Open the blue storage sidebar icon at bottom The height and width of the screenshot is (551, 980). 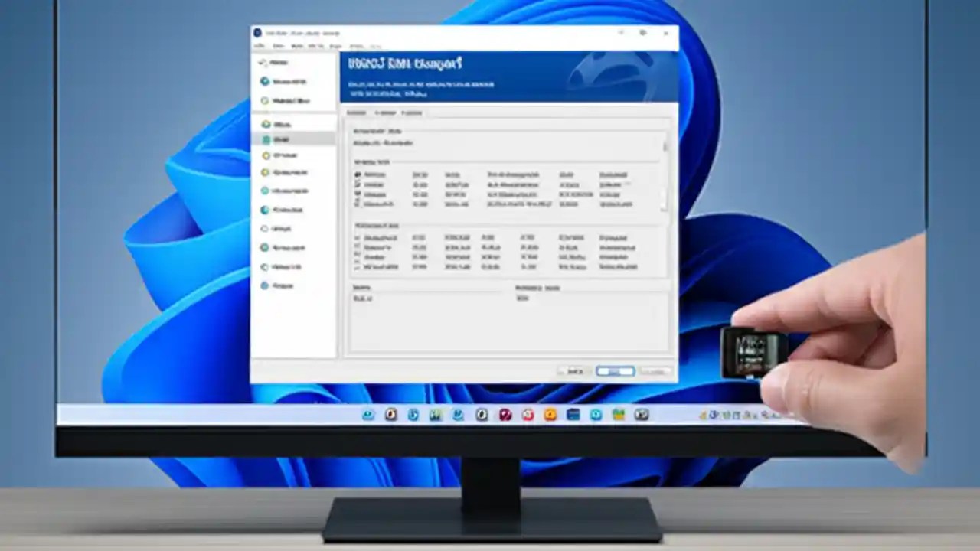pos(264,285)
